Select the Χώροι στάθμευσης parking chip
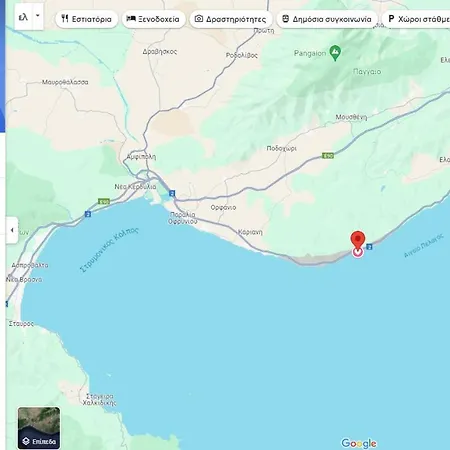 [x=416, y=19]
